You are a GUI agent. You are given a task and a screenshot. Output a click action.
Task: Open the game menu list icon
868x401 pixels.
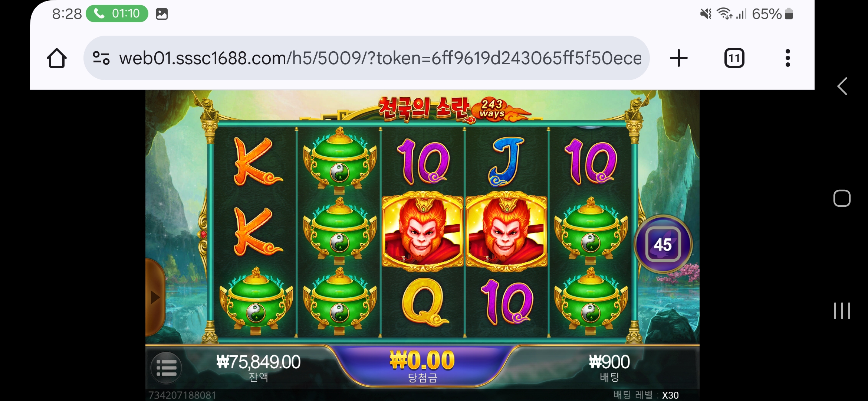point(166,368)
